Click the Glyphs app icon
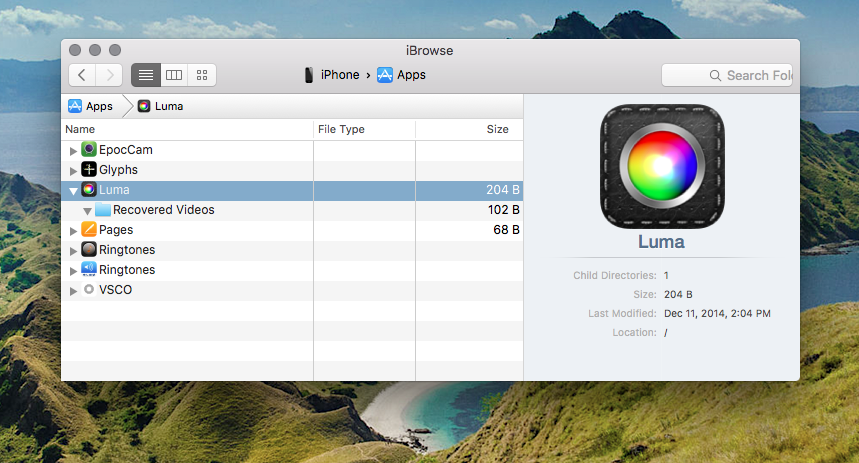The width and height of the screenshot is (859, 463). tap(89, 169)
